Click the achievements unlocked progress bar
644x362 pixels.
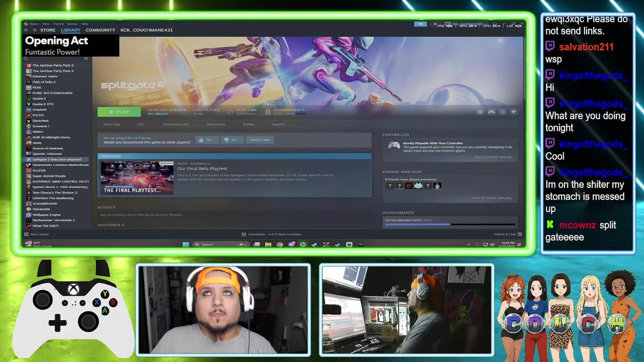pos(450,224)
